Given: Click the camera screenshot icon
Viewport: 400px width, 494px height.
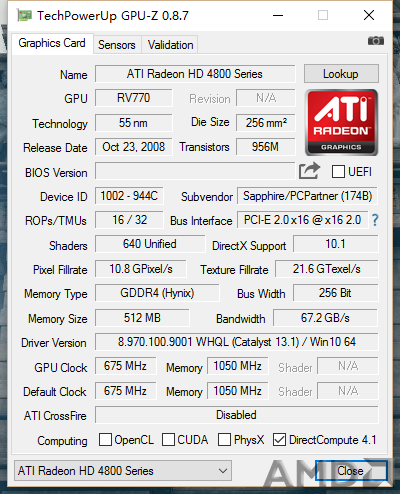Looking at the screenshot, I should pyautogui.click(x=376, y=41).
